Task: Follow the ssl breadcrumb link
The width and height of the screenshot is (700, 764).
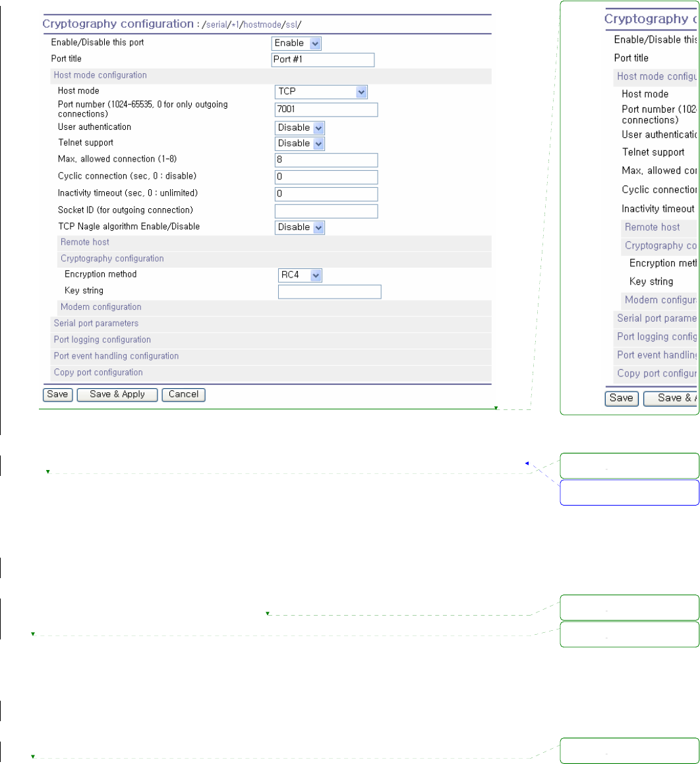Action: pyautogui.click(x=291, y=25)
